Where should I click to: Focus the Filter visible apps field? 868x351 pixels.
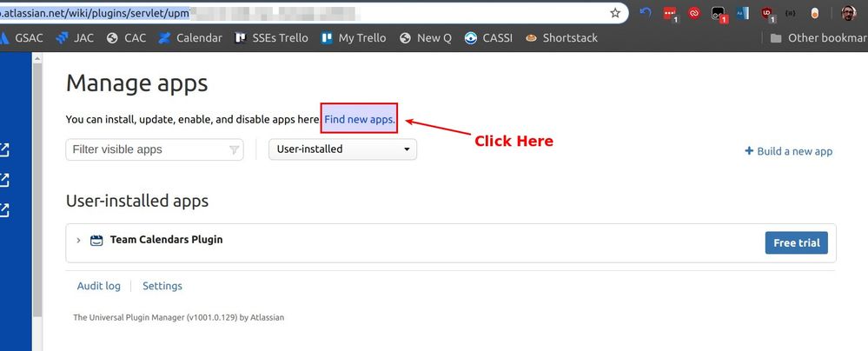click(x=155, y=149)
